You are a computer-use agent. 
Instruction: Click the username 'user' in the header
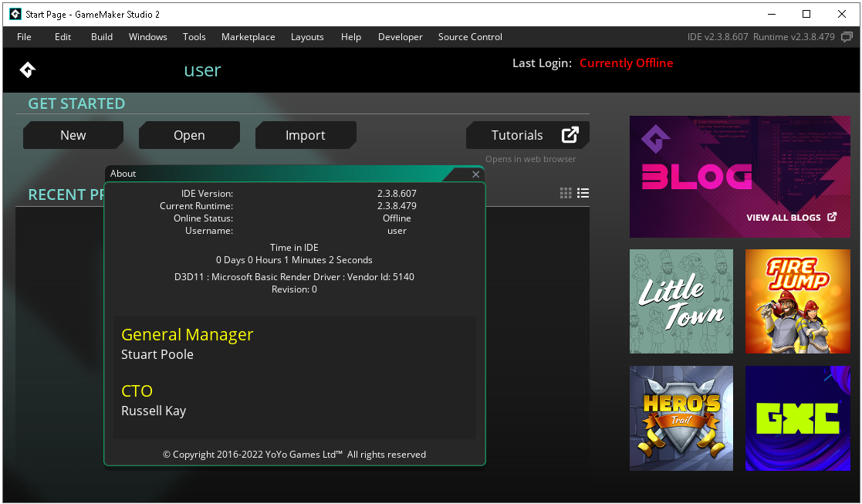pos(202,70)
